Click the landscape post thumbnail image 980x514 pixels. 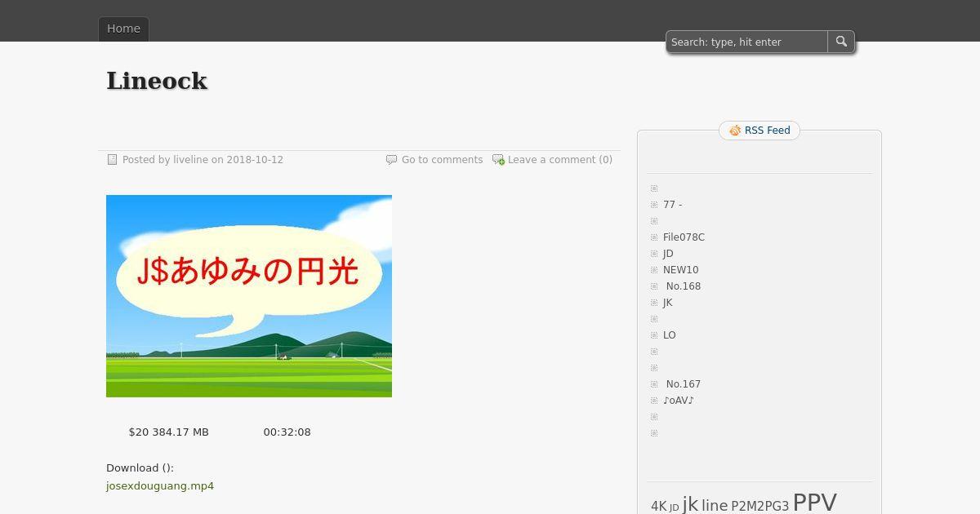click(249, 296)
